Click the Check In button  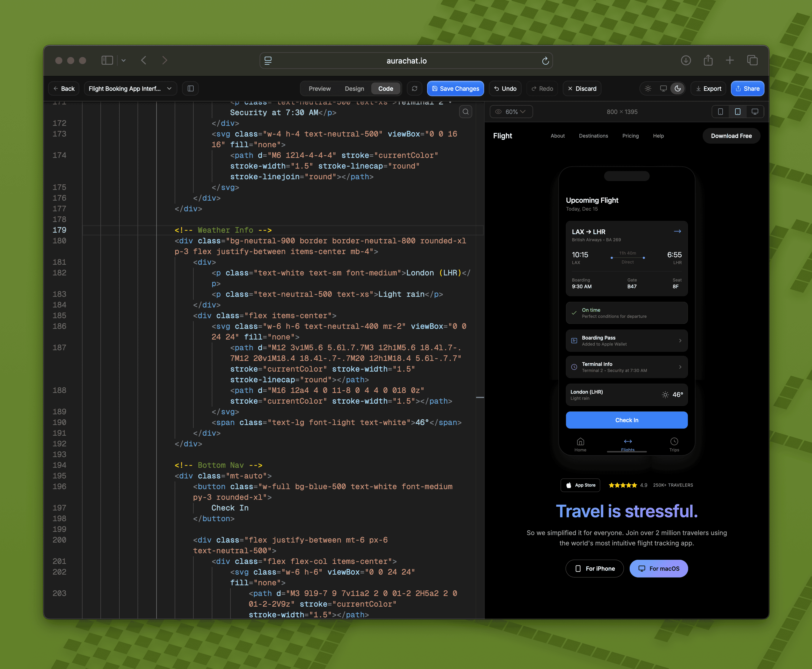pyautogui.click(x=627, y=420)
